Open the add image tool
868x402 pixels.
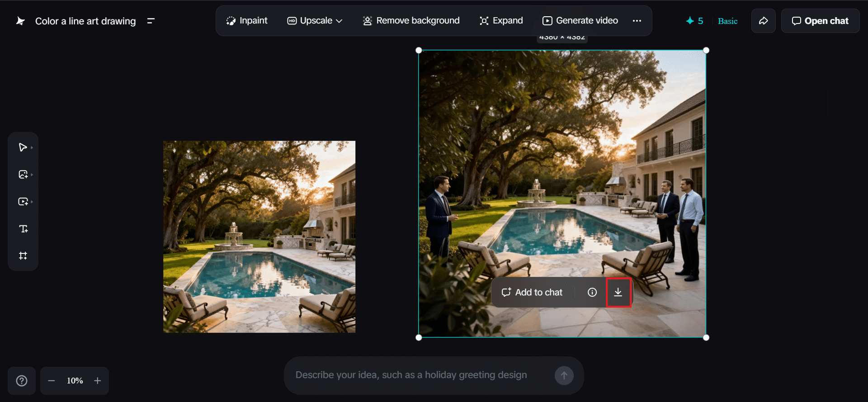(23, 174)
